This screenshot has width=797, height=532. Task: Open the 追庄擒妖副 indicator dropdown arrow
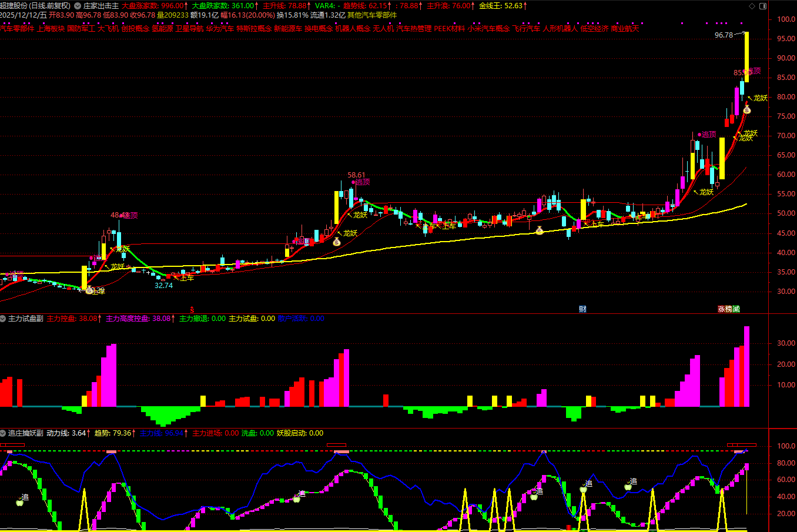click(x=3, y=433)
